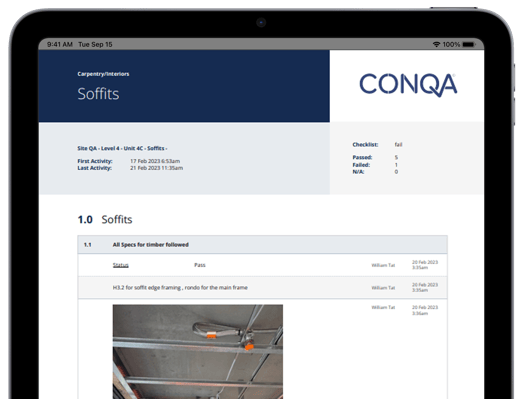Click the Failed count '1'

(396, 165)
